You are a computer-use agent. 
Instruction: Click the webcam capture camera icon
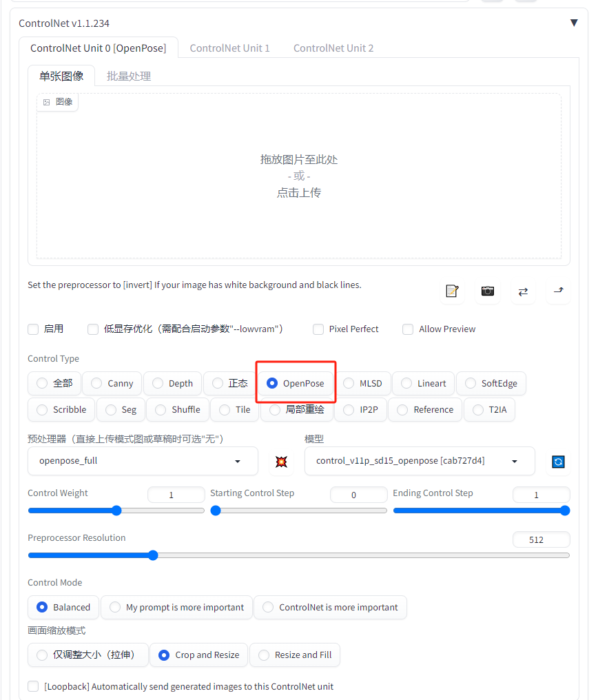pos(488,291)
